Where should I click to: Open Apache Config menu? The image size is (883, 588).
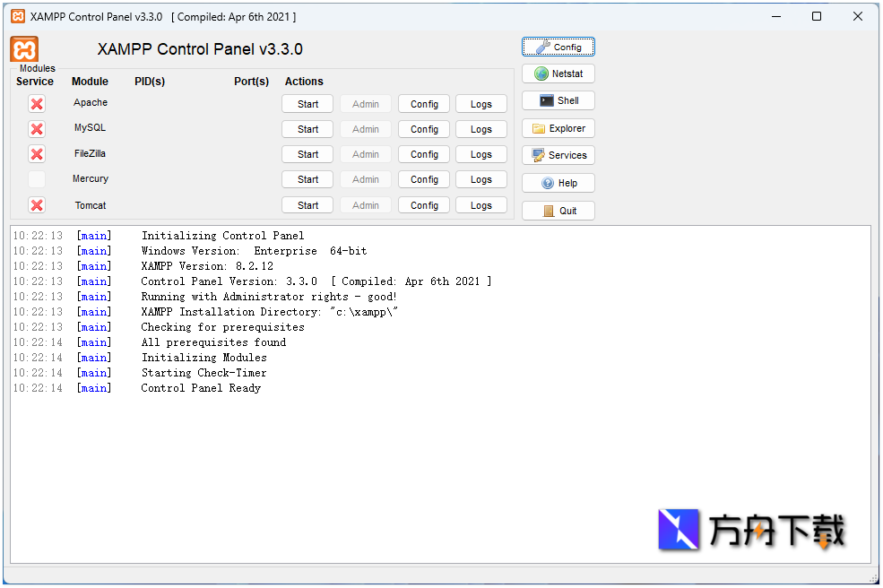pyautogui.click(x=424, y=104)
